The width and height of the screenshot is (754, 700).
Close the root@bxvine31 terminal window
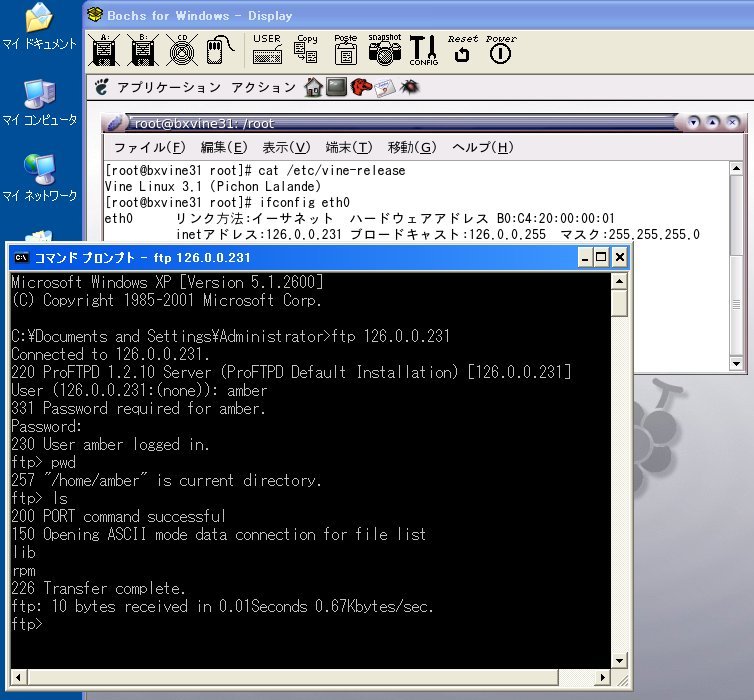click(732, 123)
